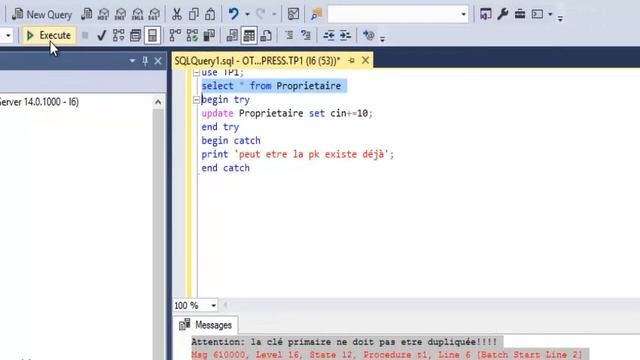640x360 pixels.
Task: Click the 'Msg 610000, Level 16' error message
Action: [x=387, y=354]
